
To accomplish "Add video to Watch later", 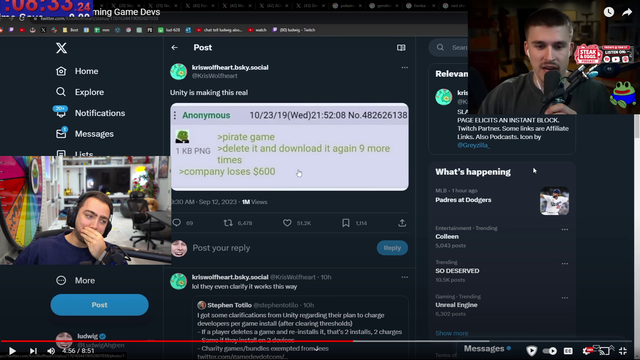I will 609,12.
